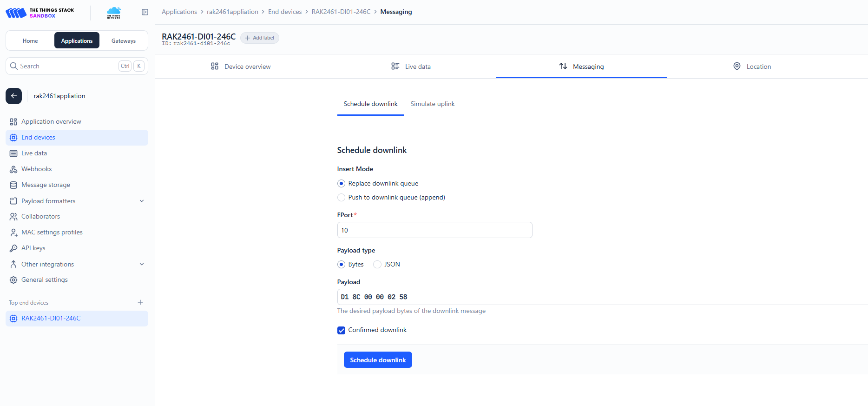Click the back arrow beside rak2461appliation
The image size is (868, 406).
click(14, 96)
